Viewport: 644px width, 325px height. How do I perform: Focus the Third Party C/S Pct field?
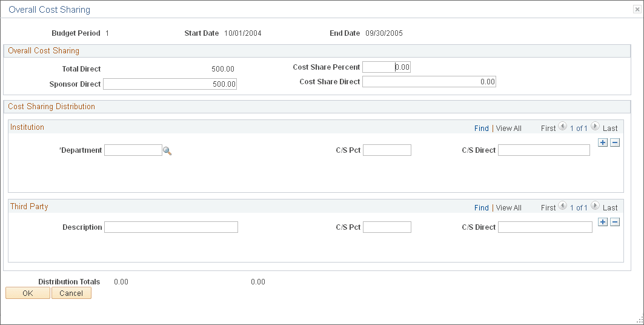pos(387,227)
